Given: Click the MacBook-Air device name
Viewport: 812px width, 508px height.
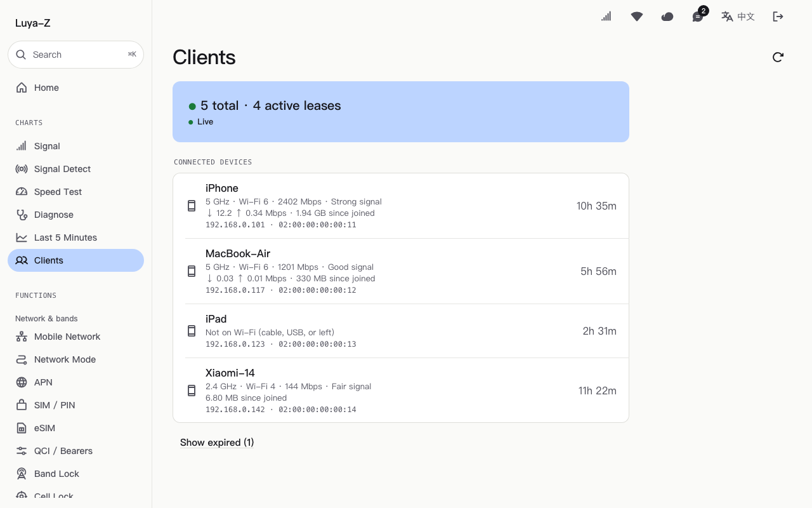Looking at the screenshot, I should coord(238,253).
